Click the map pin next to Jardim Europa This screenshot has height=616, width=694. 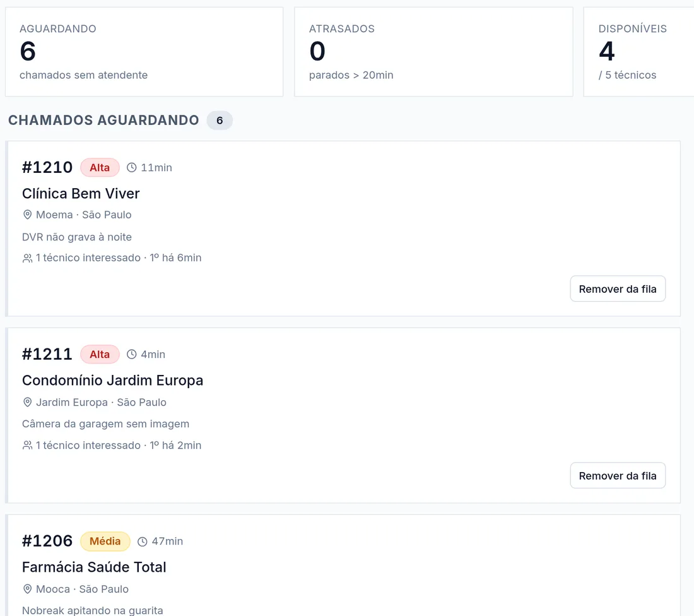click(27, 402)
